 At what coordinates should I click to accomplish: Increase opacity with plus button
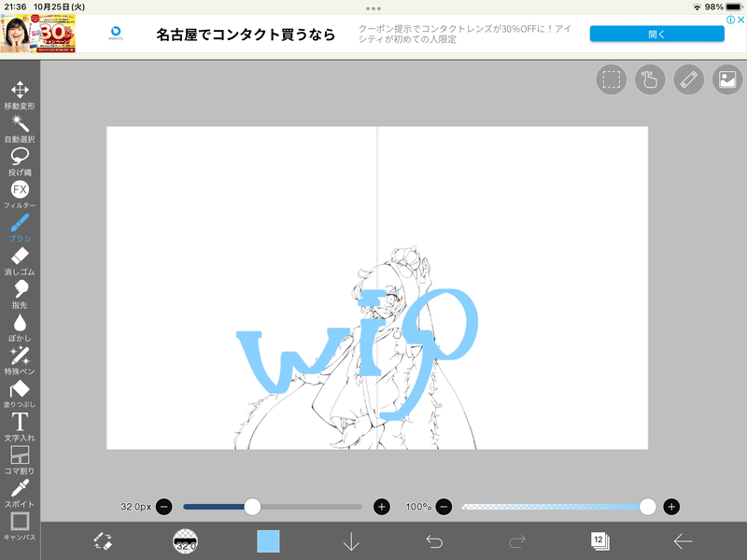671,507
